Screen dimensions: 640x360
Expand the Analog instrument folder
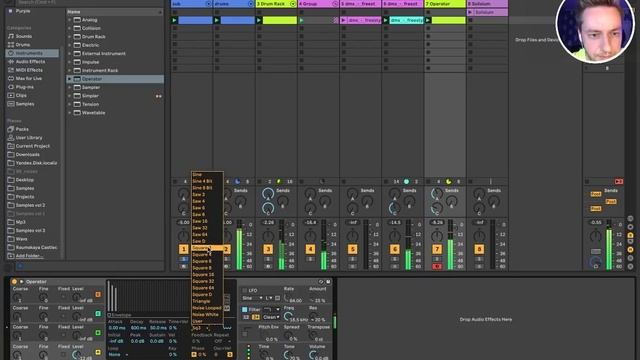click(70, 20)
